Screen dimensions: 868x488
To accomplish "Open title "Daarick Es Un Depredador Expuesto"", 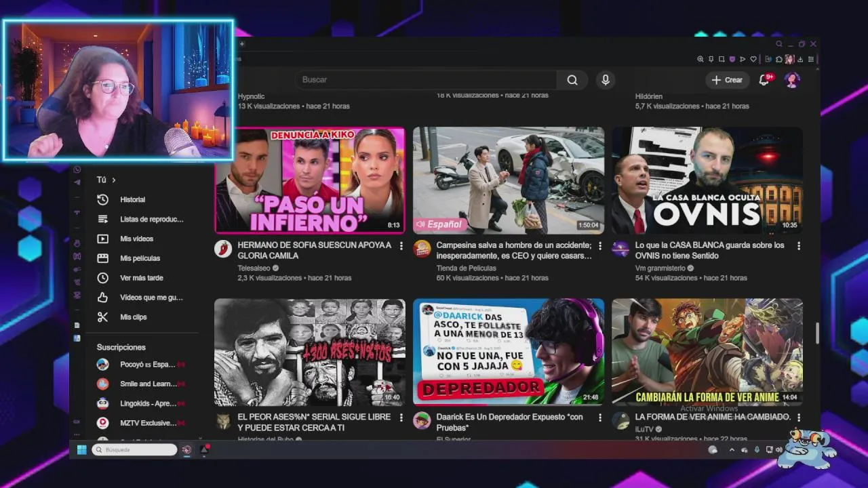I will click(509, 423).
